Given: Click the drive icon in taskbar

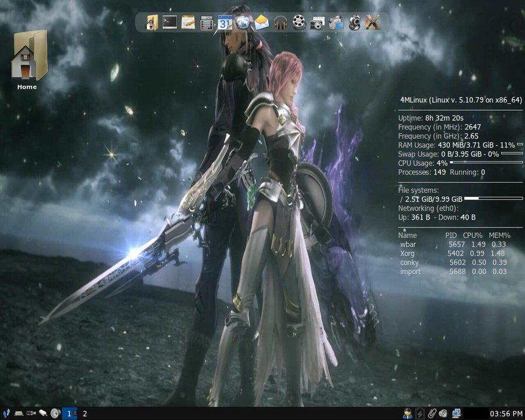Looking at the screenshot, I should (x=19, y=414).
